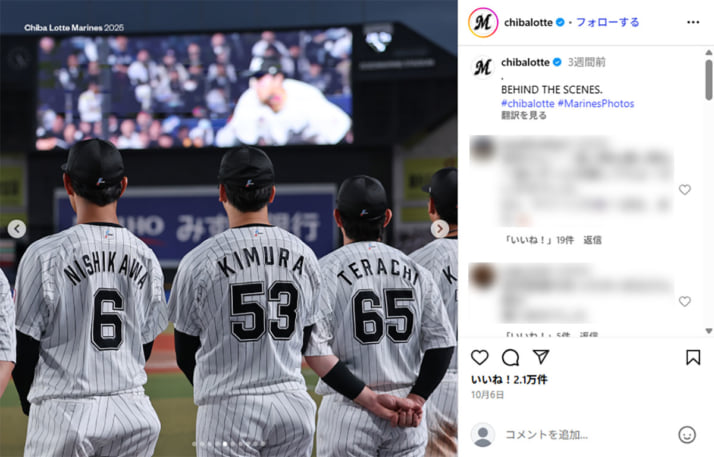Click the chibalotte story ring avatar in the header
The height and width of the screenshot is (457, 714).
pyautogui.click(x=483, y=22)
